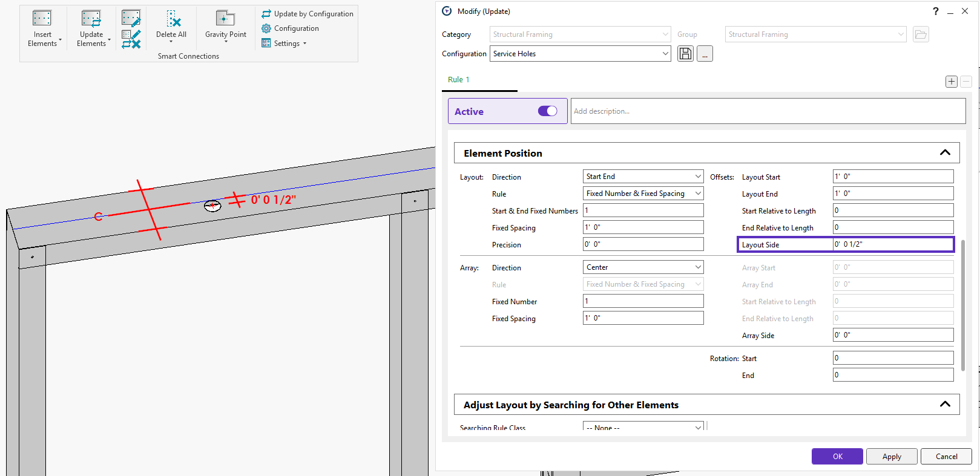Viewport: 980px width, 476px height.
Task: Click the Delete All icon
Action: coord(173,19)
